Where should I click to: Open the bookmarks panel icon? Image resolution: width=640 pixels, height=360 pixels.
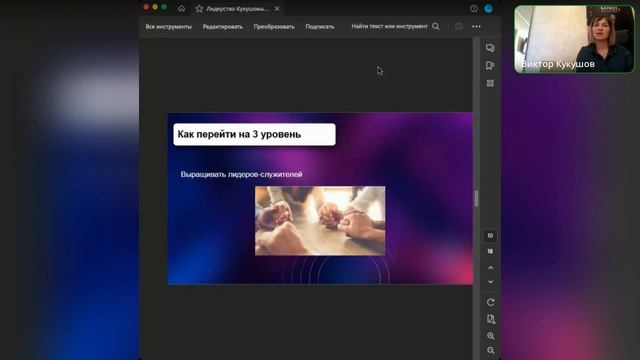tap(490, 65)
